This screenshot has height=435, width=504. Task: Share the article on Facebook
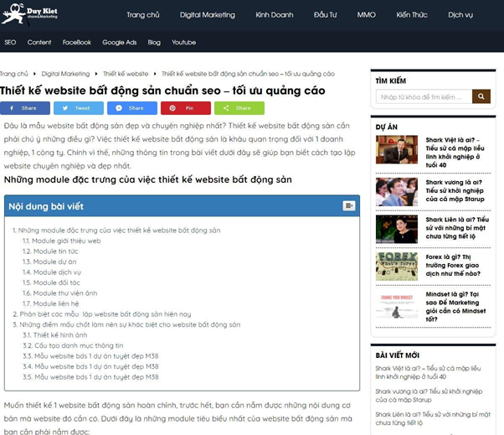(x=24, y=108)
